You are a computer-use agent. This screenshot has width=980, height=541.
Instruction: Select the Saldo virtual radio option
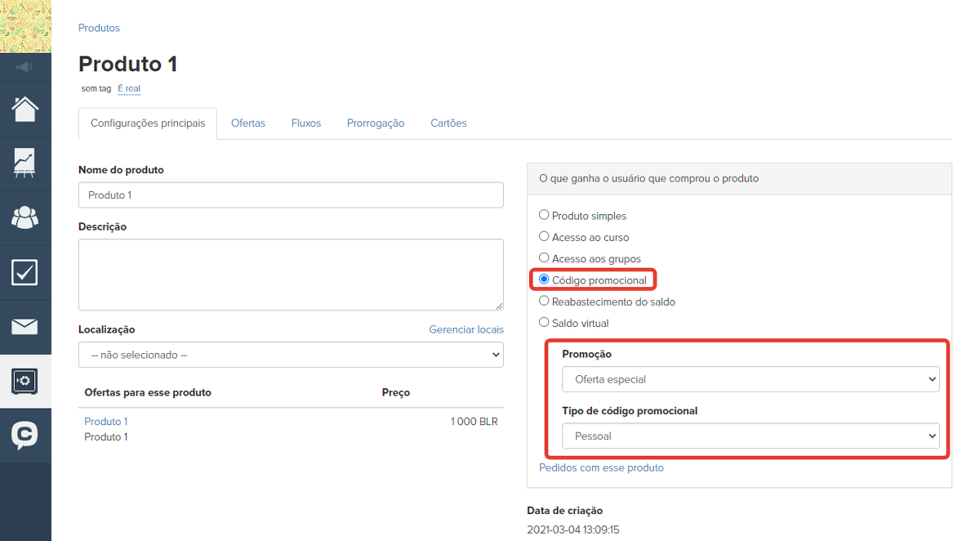pos(544,323)
